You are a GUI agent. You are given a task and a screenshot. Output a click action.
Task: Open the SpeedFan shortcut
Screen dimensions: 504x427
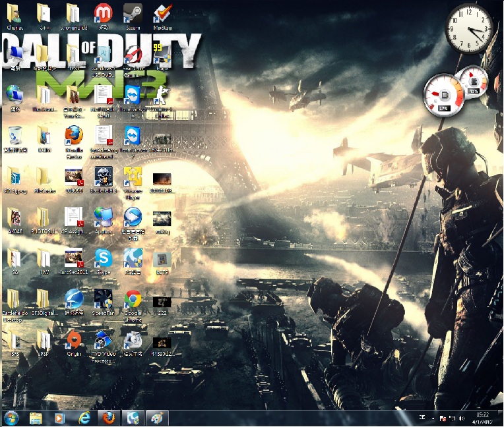tap(103, 302)
